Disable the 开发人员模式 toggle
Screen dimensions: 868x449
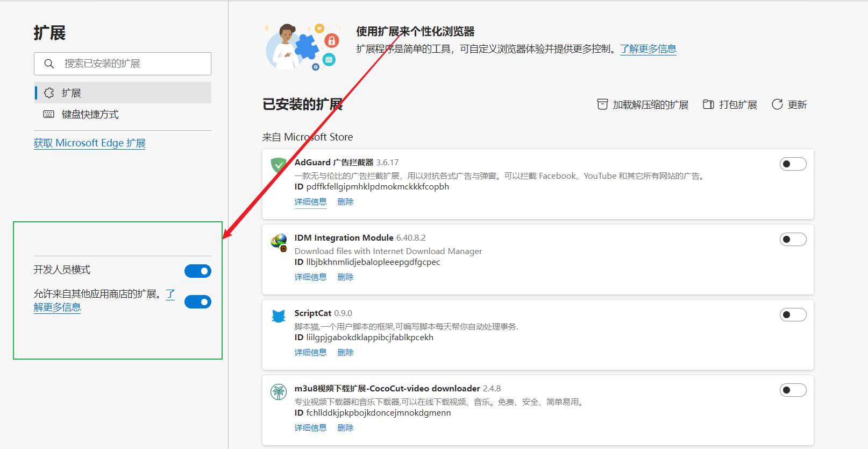(x=198, y=271)
